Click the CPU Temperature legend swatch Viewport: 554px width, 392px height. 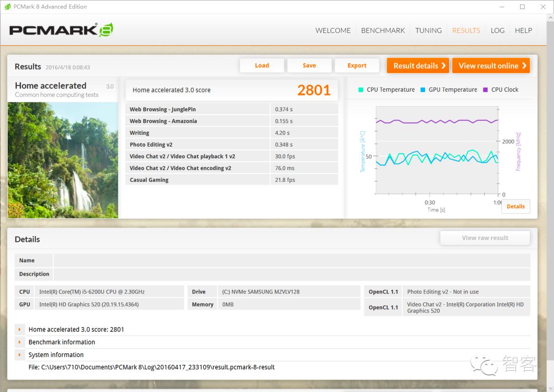pyautogui.click(x=361, y=90)
